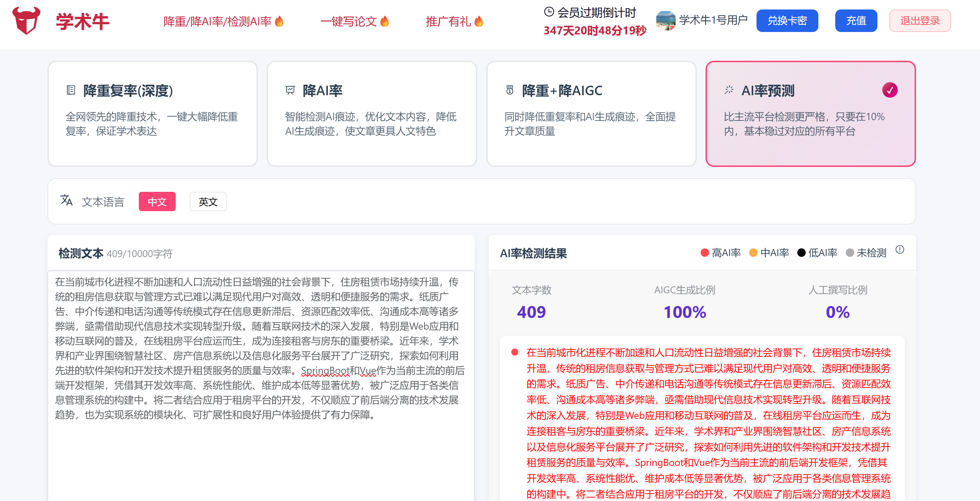Switch text language to 中文

[157, 202]
